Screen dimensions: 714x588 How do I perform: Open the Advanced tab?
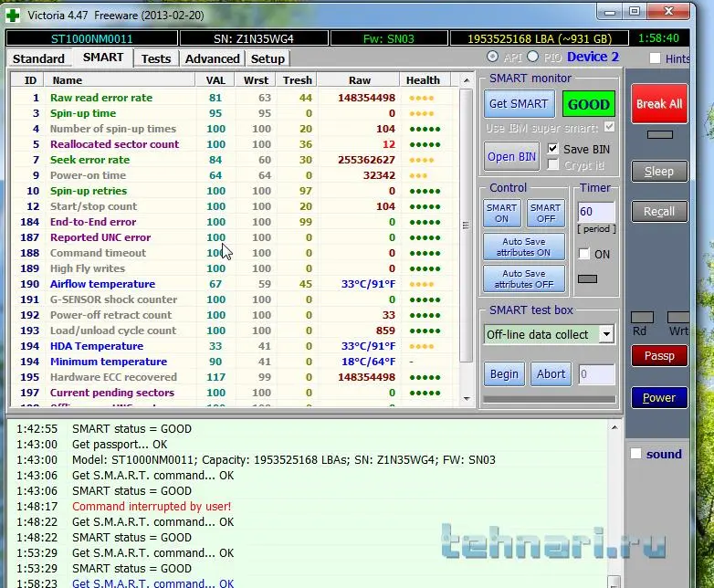[212, 58]
